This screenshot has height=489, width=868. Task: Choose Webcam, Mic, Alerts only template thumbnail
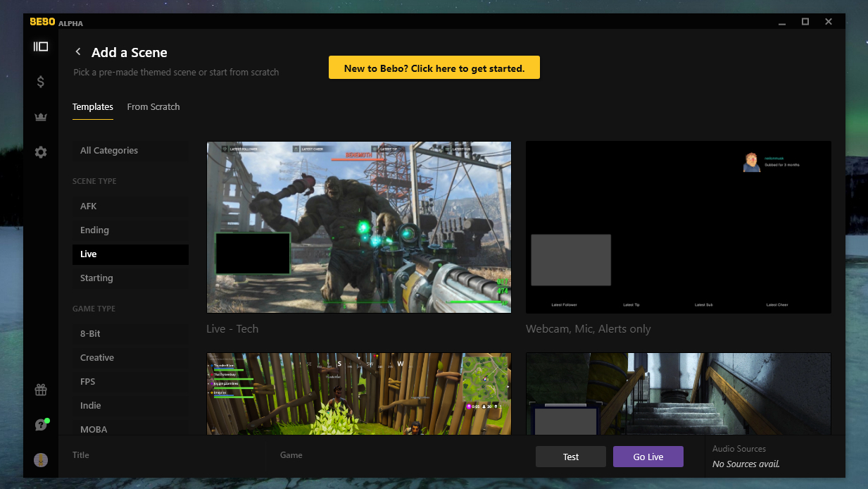(679, 227)
